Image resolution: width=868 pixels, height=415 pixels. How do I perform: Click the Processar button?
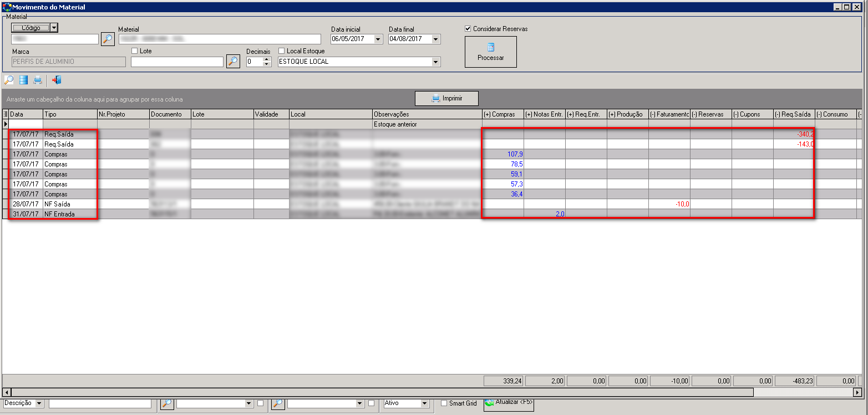point(491,52)
